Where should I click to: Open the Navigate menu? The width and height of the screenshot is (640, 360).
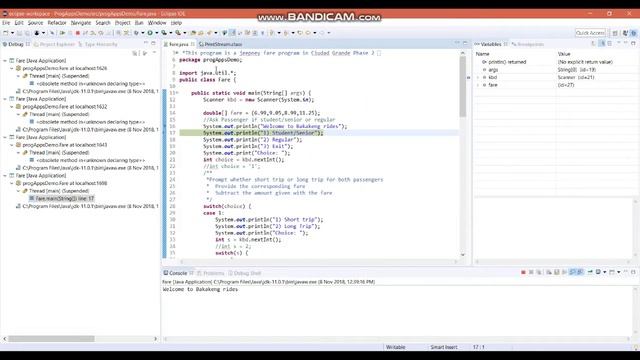[x=81, y=23]
